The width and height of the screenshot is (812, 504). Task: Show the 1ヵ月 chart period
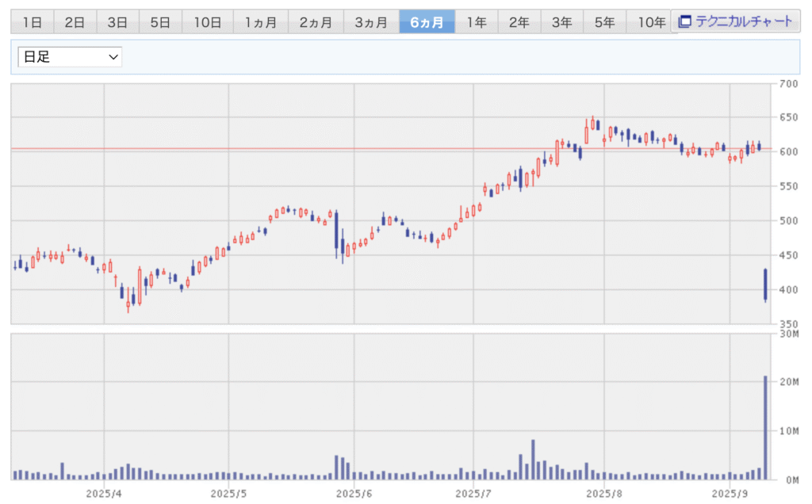click(261, 22)
